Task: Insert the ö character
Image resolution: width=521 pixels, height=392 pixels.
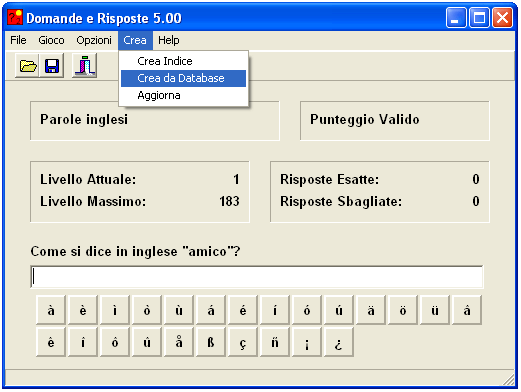Action: click(x=403, y=310)
